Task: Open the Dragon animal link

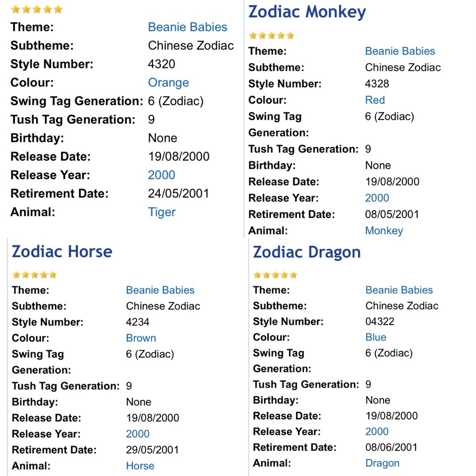Action: (x=382, y=463)
